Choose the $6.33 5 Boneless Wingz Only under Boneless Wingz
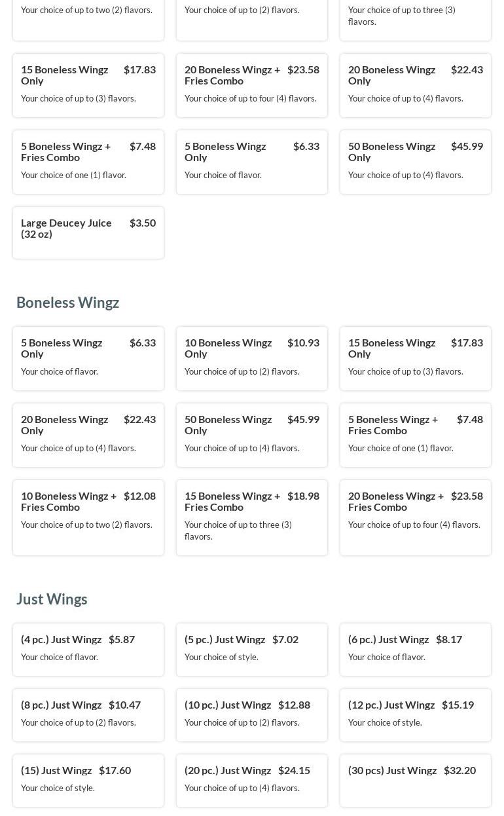Screen dimensions: 504x816 [88, 359]
